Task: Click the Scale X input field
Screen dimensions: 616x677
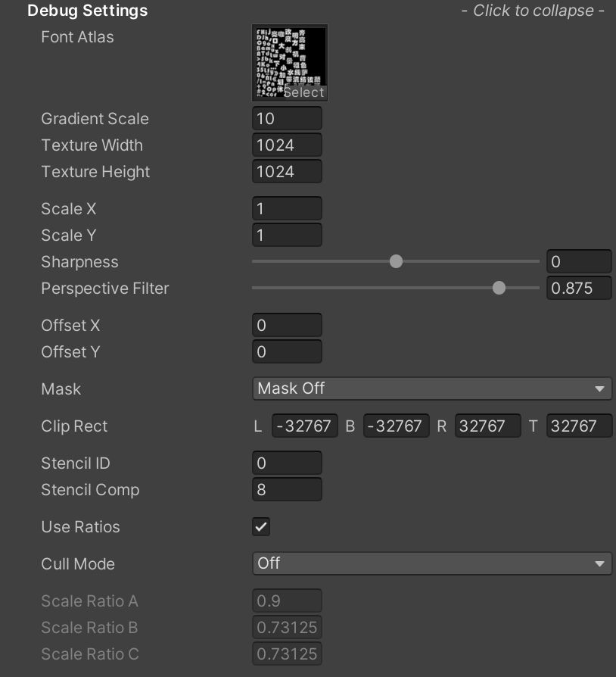Action: tap(287, 208)
